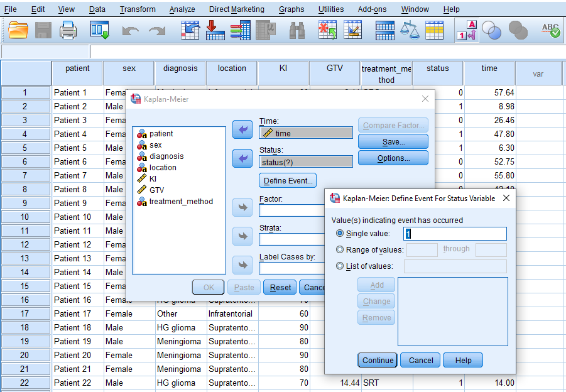Click Cancel in the Define Event dialog
The image size is (566, 392).
point(420,360)
